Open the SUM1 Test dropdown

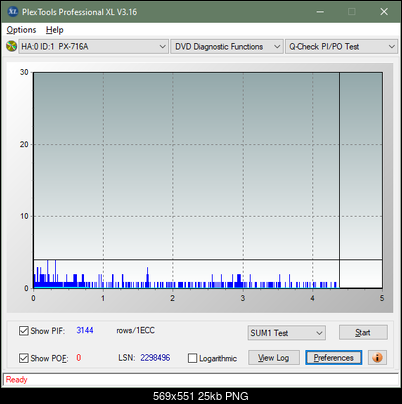click(287, 333)
